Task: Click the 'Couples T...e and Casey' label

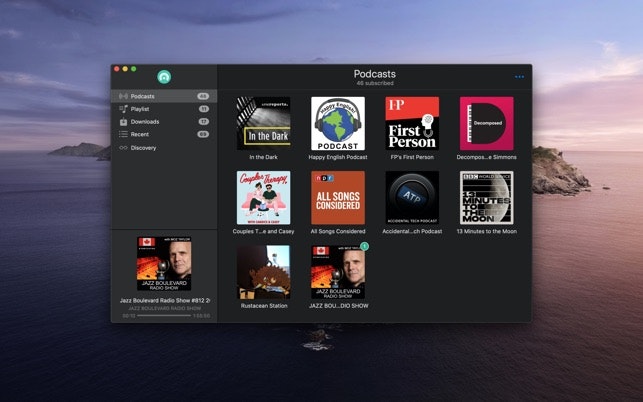Action: pos(263,231)
